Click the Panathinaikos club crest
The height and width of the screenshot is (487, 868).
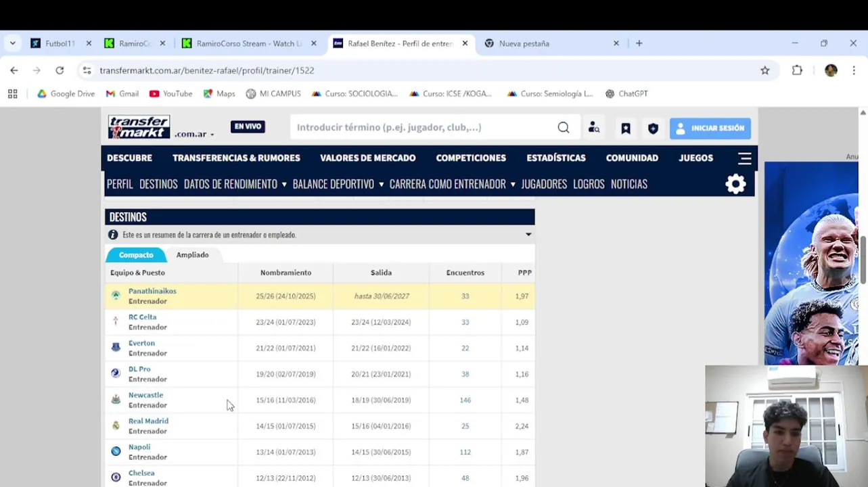click(x=116, y=296)
